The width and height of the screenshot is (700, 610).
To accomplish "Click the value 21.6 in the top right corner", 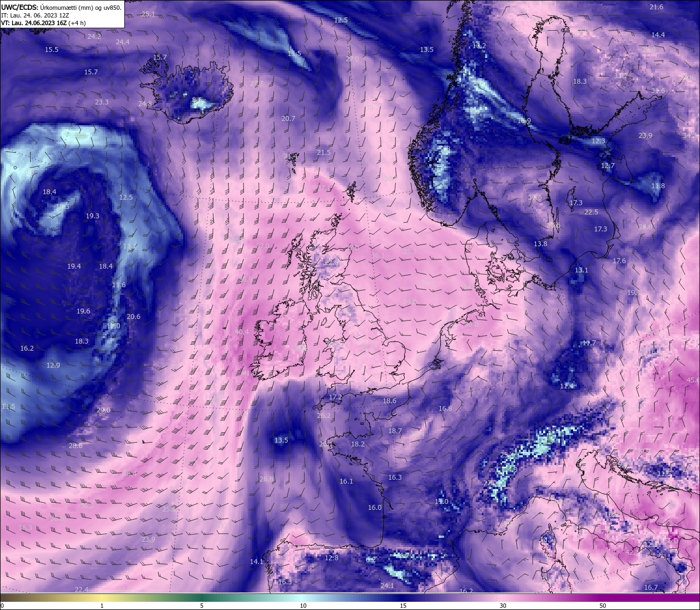I will click(656, 7).
